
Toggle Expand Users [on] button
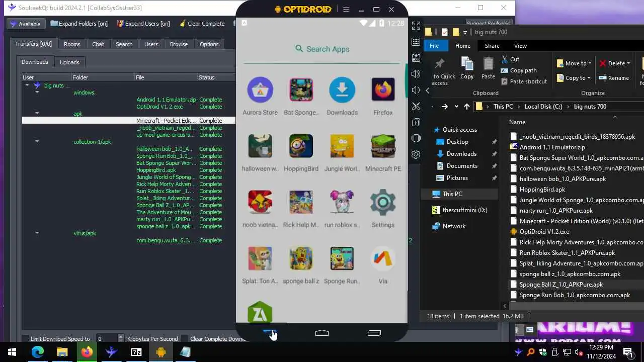pyautogui.click(x=143, y=24)
